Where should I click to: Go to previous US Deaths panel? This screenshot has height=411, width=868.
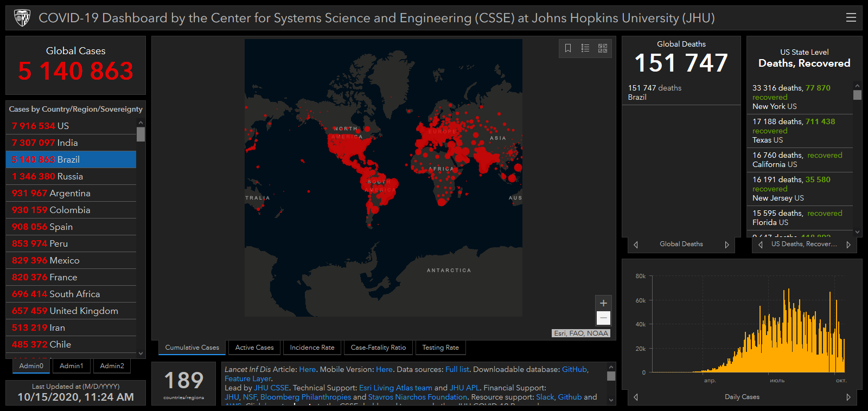click(761, 245)
